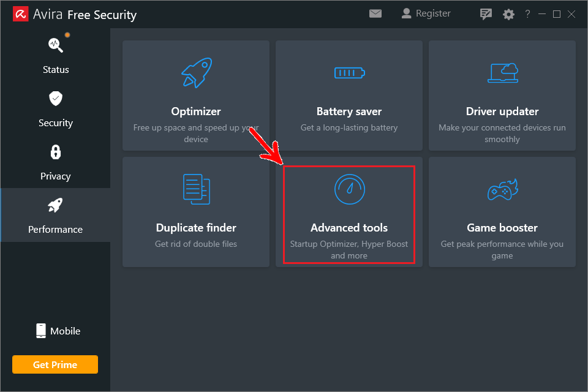This screenshot has width=588, height=392.
Task: Click the Advanced tools gauge icon
Action: 350,189
